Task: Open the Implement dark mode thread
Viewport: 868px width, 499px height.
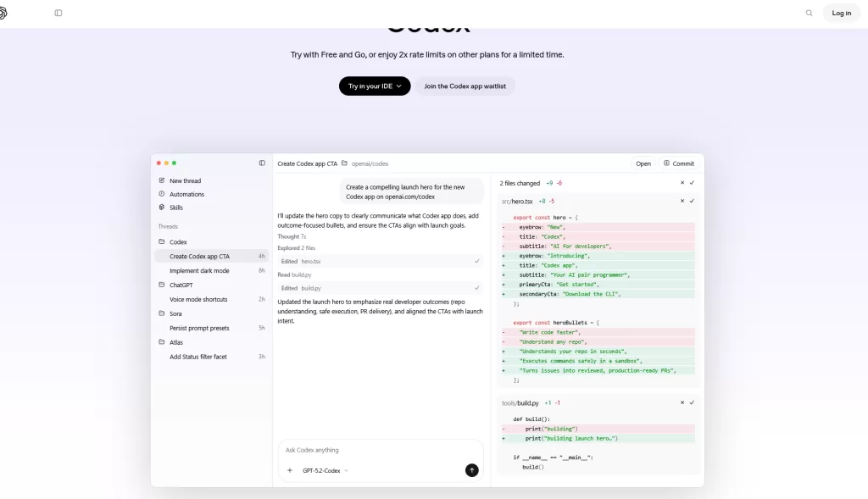Action: 211,270
